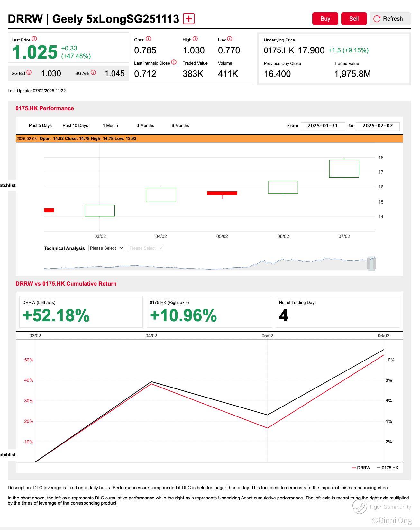This screenshot has width=420, height=530.
Task: Click the number of trading days value
Action: [284, 315]
